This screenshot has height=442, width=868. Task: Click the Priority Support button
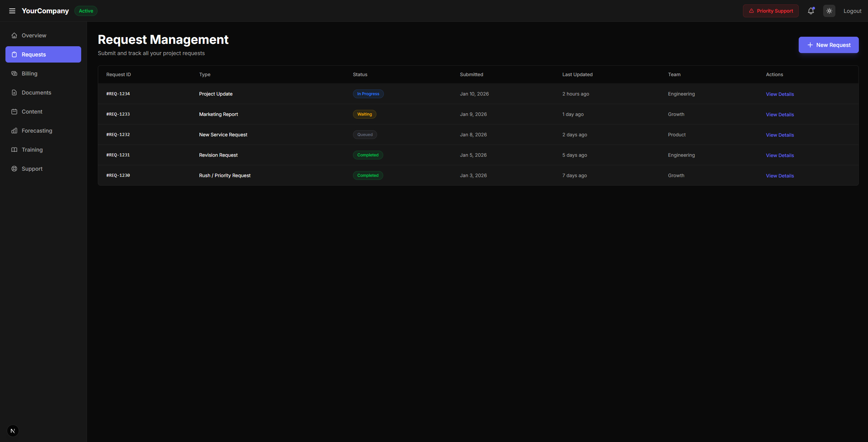point(770,11)
